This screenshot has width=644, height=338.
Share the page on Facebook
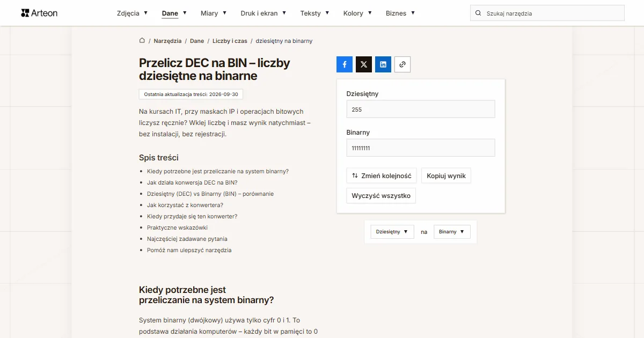[345, 64]
